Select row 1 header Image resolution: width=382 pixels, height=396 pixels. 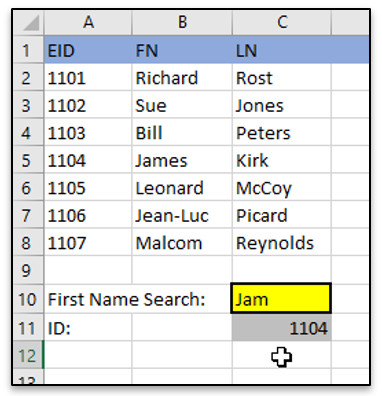(28, 49)
